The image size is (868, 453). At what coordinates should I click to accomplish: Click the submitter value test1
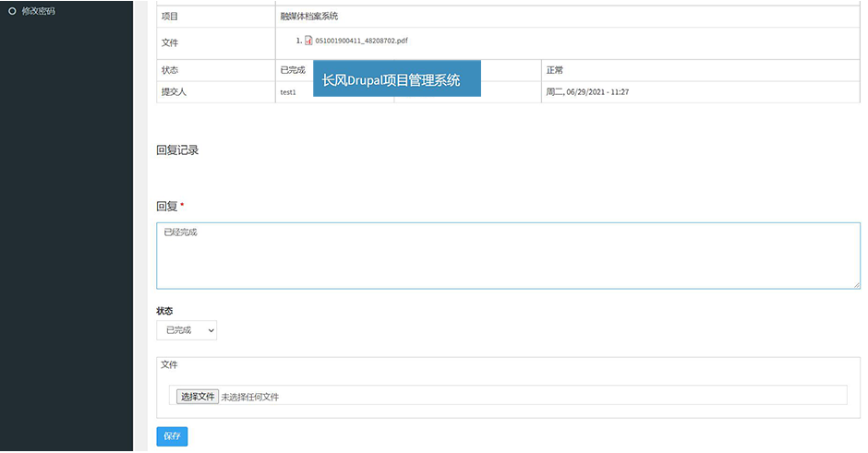click(288, 92)
